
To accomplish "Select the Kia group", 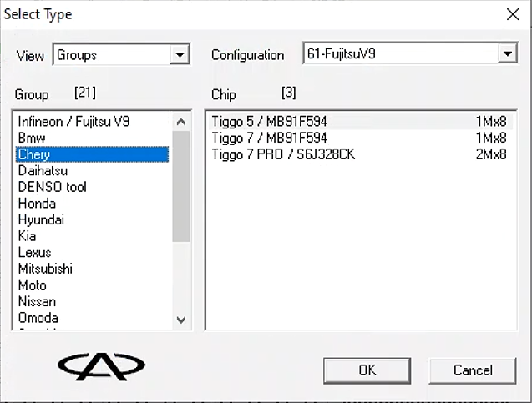I will pos(92,236).
